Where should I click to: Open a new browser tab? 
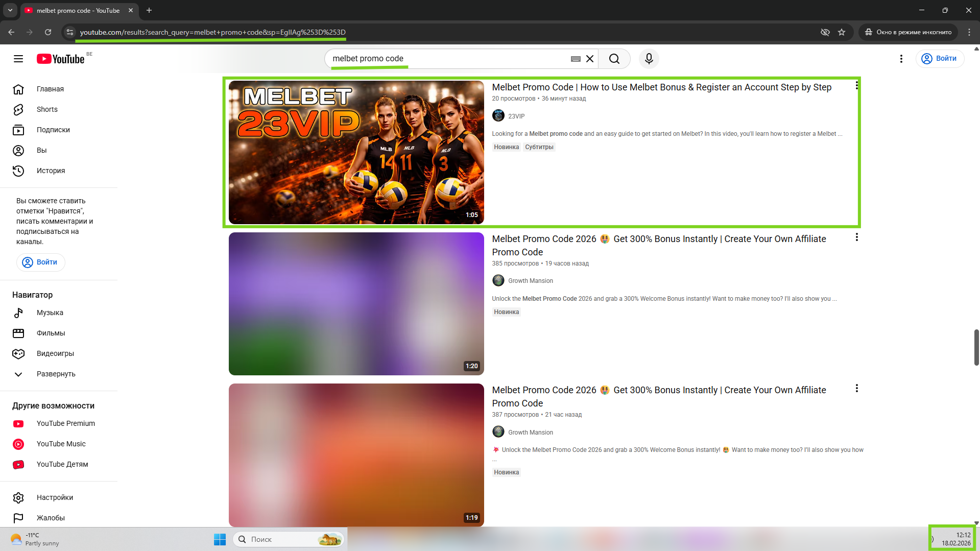pos(149,10)
